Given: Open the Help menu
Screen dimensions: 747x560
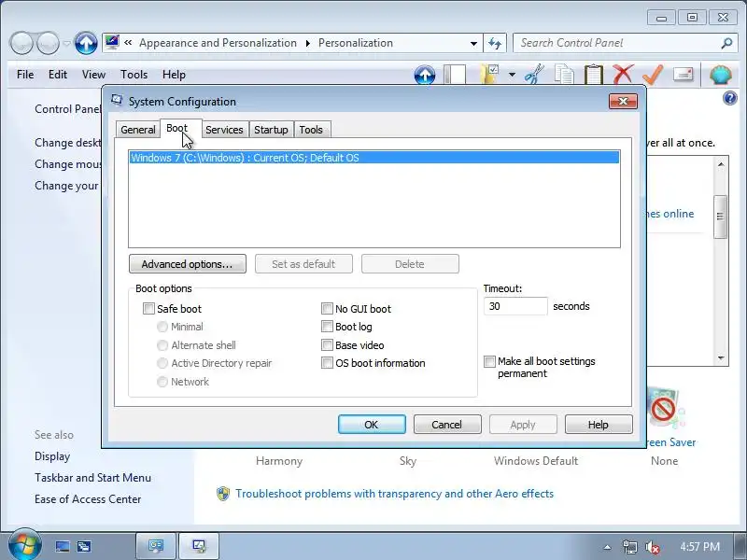Looking at the screenshot, I should coord(174,75).
